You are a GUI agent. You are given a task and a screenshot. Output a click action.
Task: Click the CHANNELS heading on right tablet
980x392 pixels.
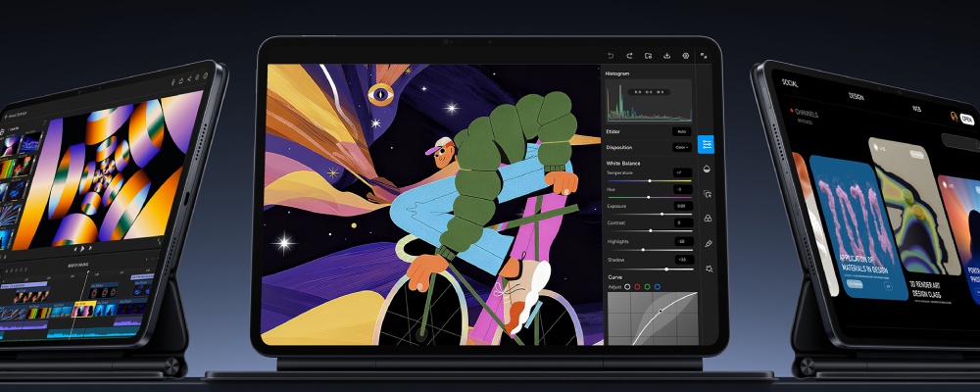pyautogui.click(x=807, y=114)
